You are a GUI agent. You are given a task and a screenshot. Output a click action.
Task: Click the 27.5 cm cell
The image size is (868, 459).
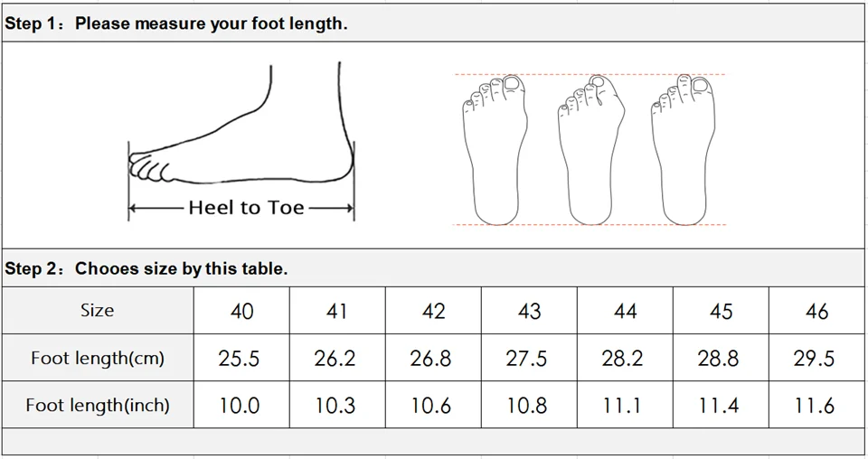[x=526, y=359]
